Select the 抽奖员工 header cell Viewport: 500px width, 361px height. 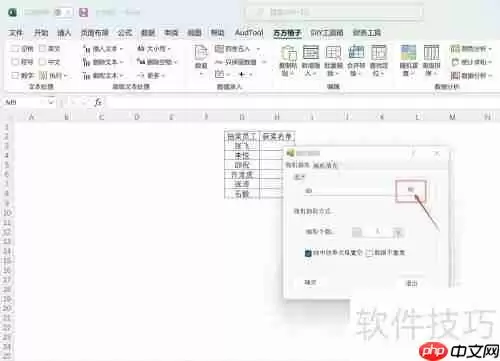pyautogui.click(x=242, y=136)
